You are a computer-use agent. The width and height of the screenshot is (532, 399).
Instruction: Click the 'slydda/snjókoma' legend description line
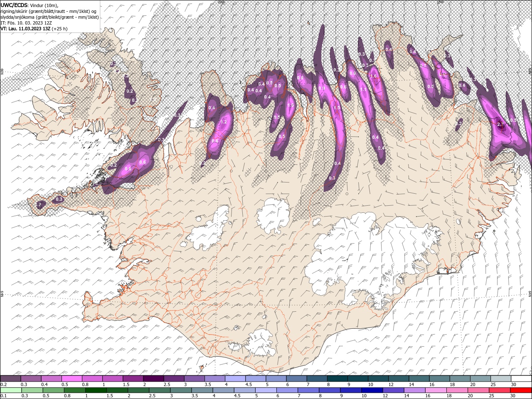click(x=49, y=17)
